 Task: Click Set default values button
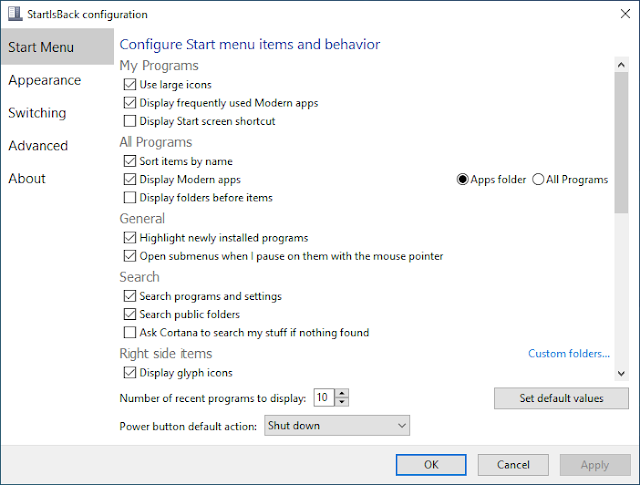click(561, 398)
